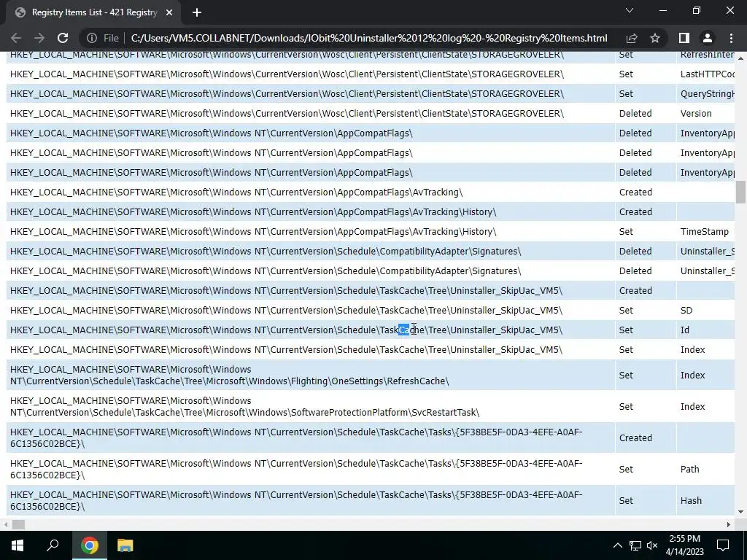747x560 pixels.
Task: Close the Registry Items List tab
Action: [169, 12]
